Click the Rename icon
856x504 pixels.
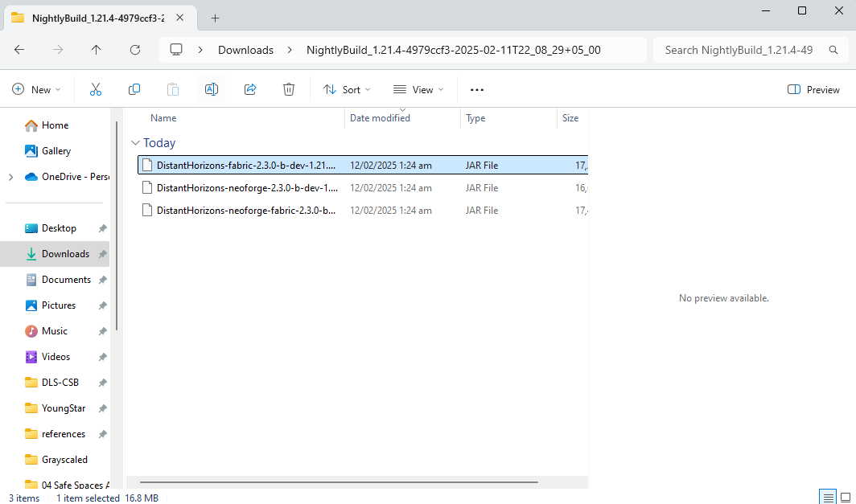[212, 89]
